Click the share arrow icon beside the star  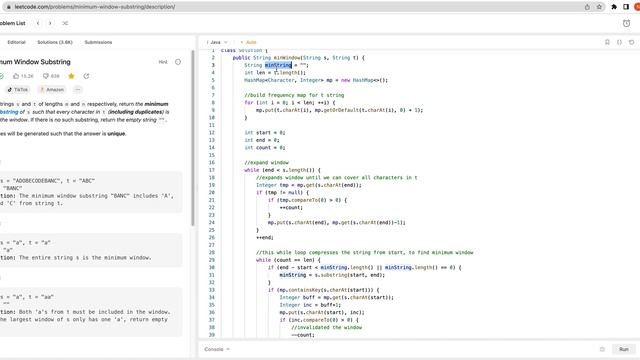[x=86, y=76]
